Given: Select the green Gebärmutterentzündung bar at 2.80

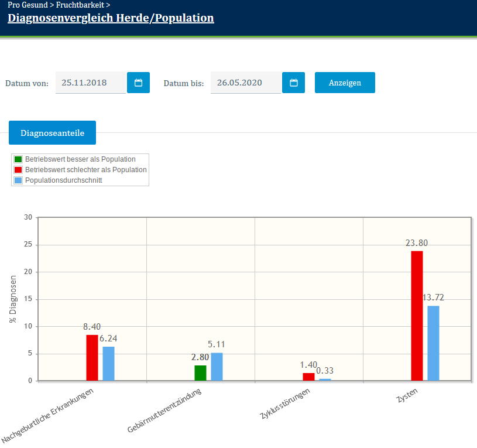Looking at the screenshot, I should tap(200, 373).
